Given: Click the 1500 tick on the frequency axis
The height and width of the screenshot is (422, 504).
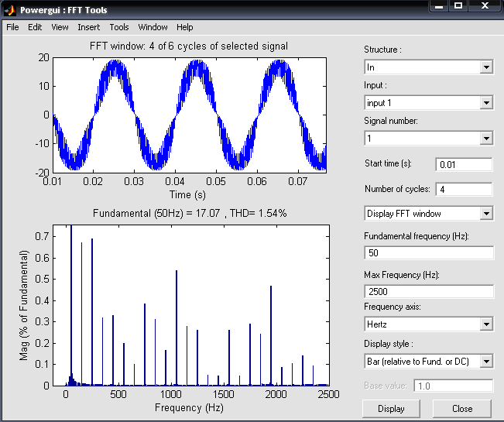Looking at the screenshot, I should tap(224, 394).
